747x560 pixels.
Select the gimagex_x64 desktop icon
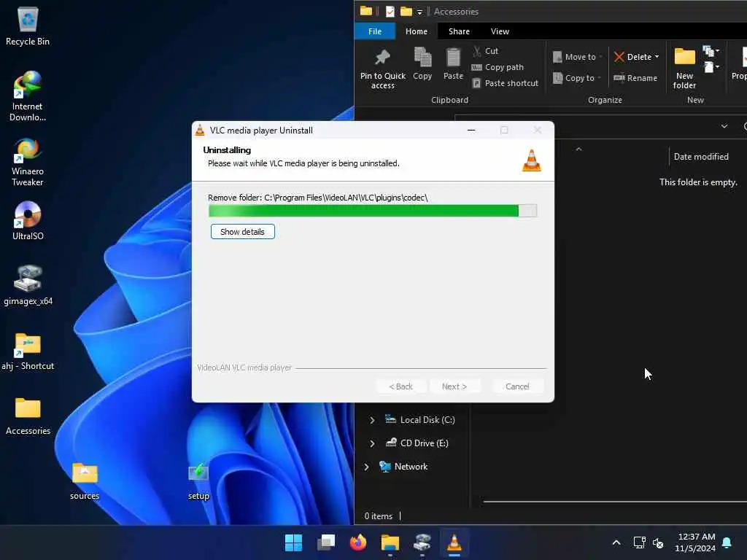[x=28, y=285]
